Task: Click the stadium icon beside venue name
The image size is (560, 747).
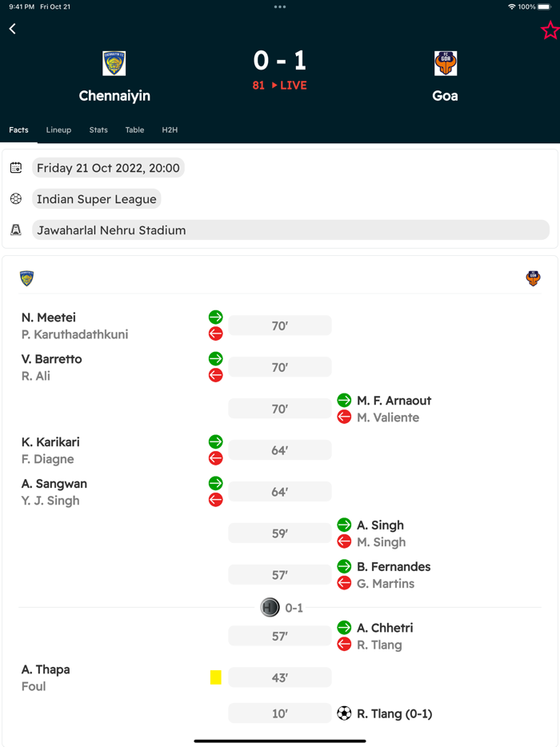Action: pos(16,230)
